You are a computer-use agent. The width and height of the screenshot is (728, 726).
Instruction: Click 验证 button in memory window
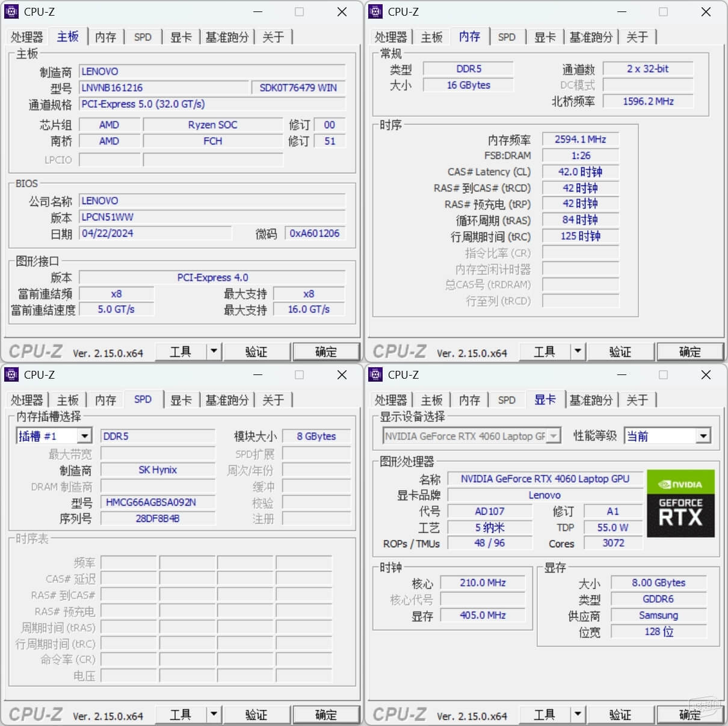point(620,351)
